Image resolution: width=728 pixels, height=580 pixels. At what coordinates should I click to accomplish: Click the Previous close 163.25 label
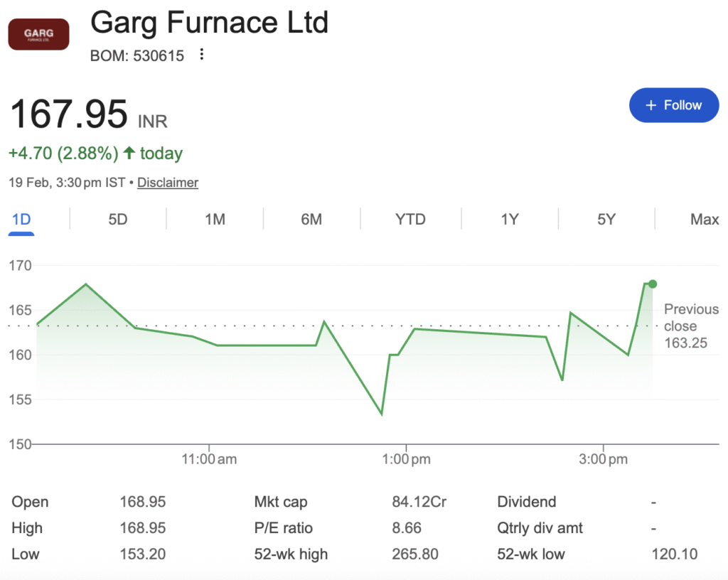tap(690, 326)
